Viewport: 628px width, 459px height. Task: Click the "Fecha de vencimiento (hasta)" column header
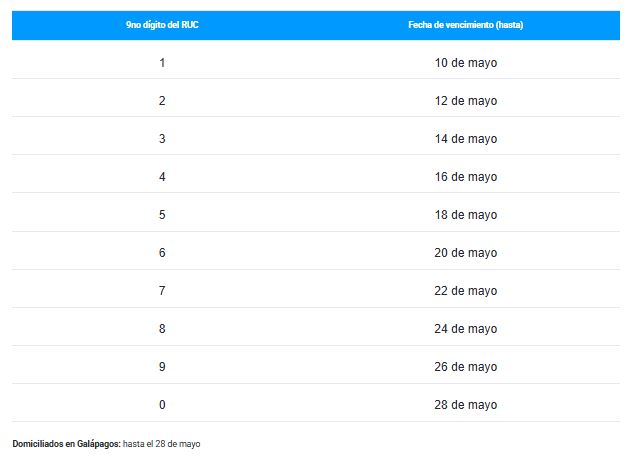465,25
